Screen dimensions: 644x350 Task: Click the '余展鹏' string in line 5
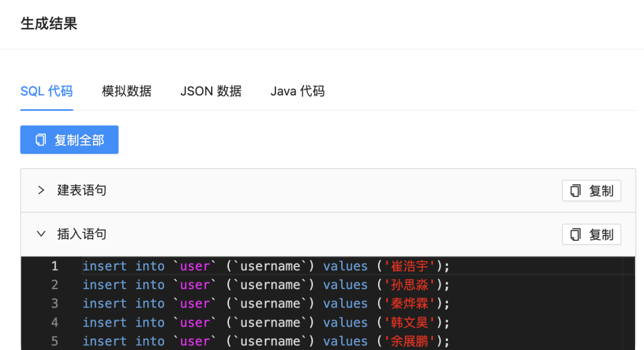(x=410, y=341)
